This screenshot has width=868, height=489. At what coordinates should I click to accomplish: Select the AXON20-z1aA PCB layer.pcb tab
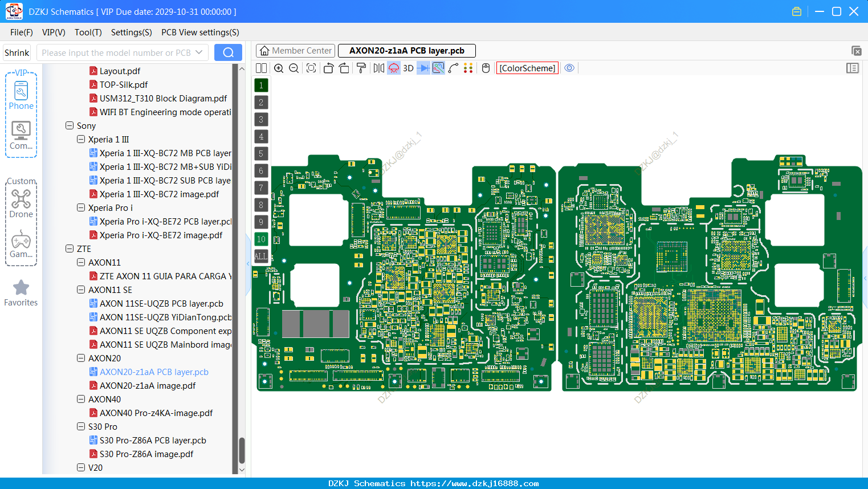click(x=407, y=51)
